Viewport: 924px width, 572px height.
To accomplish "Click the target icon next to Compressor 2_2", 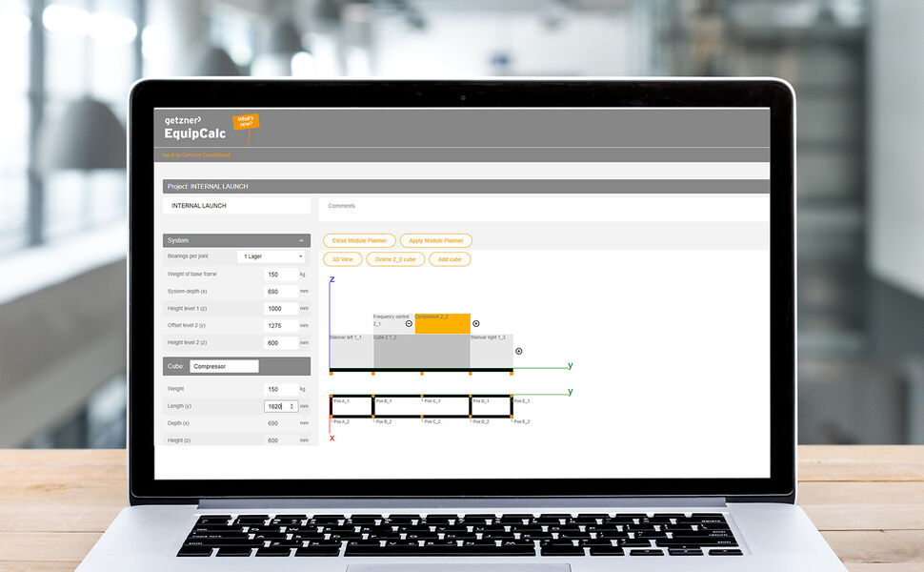I will click(x=476, y=323).
